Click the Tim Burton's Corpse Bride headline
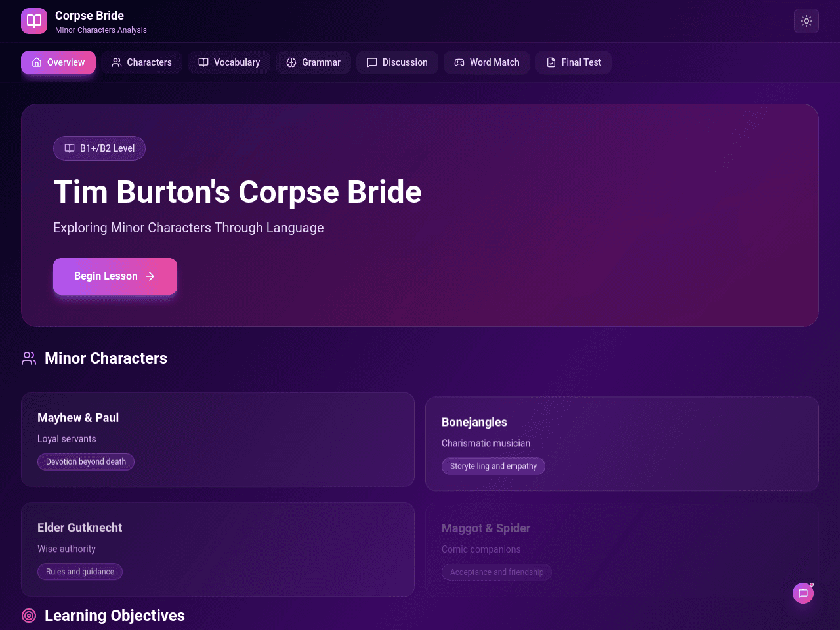Viewport: 840px width, 630px height. pyautogui.click(x=238, y=192)
